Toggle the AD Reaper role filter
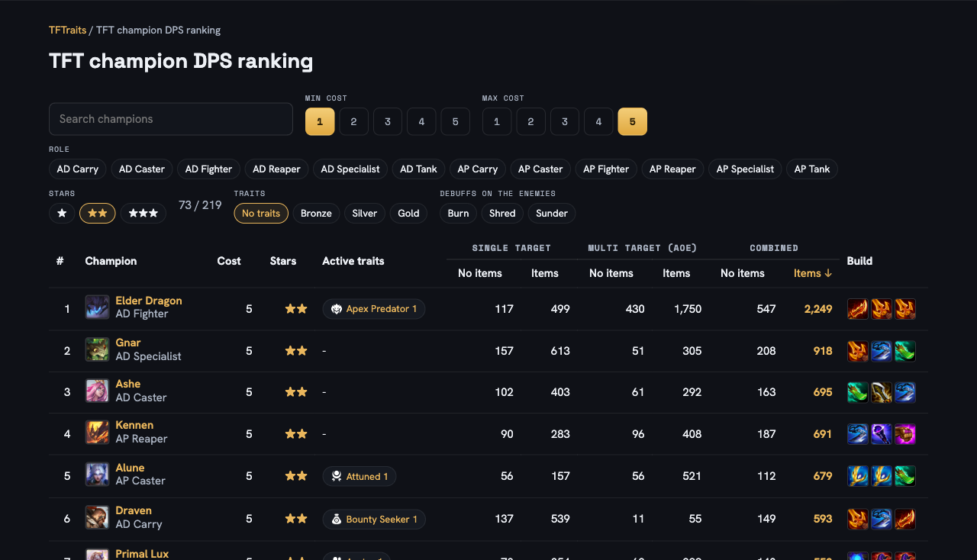The image size is (977, 560). pos(276,169)
